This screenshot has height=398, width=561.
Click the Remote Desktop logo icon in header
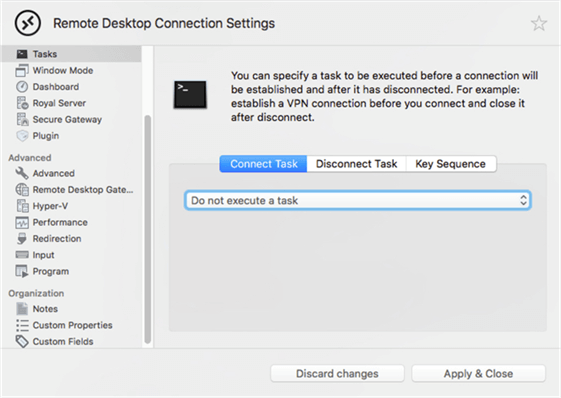point(28,23)
